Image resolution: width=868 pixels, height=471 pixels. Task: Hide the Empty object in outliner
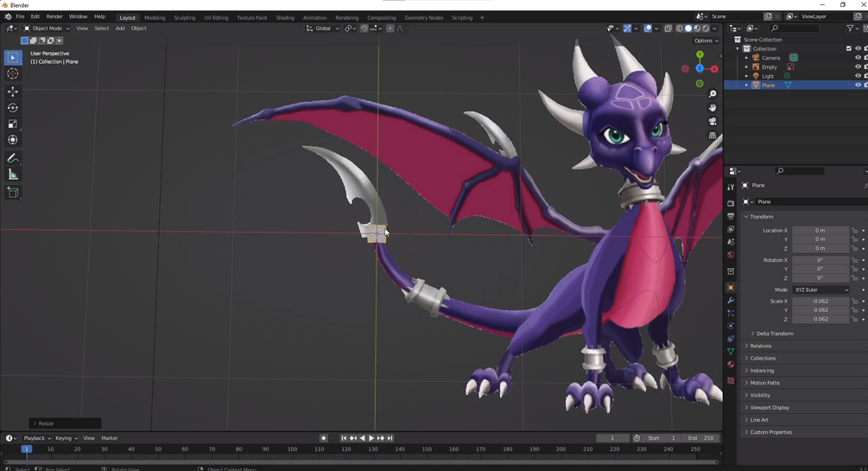pyautogui.click(x=858, y=67)
